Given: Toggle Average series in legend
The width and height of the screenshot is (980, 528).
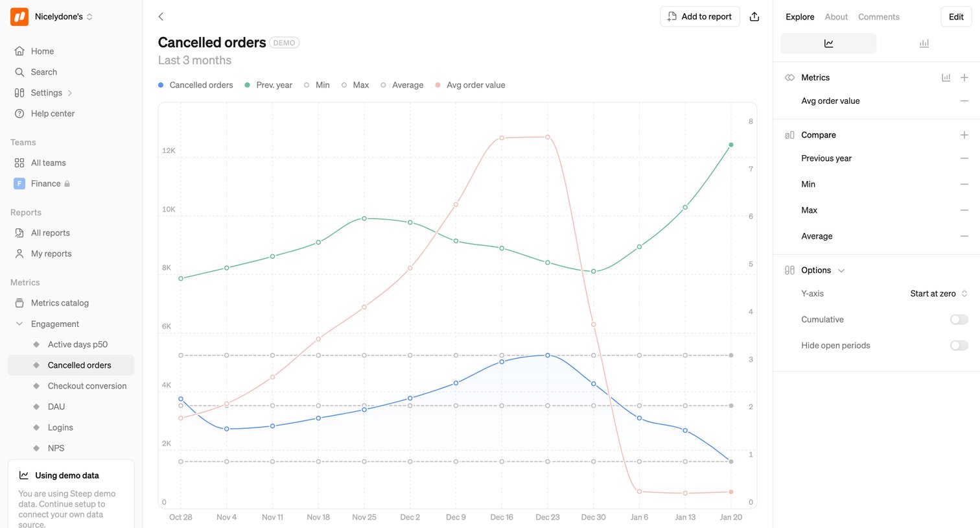Looking at the screenshot, I should point(402,85).
